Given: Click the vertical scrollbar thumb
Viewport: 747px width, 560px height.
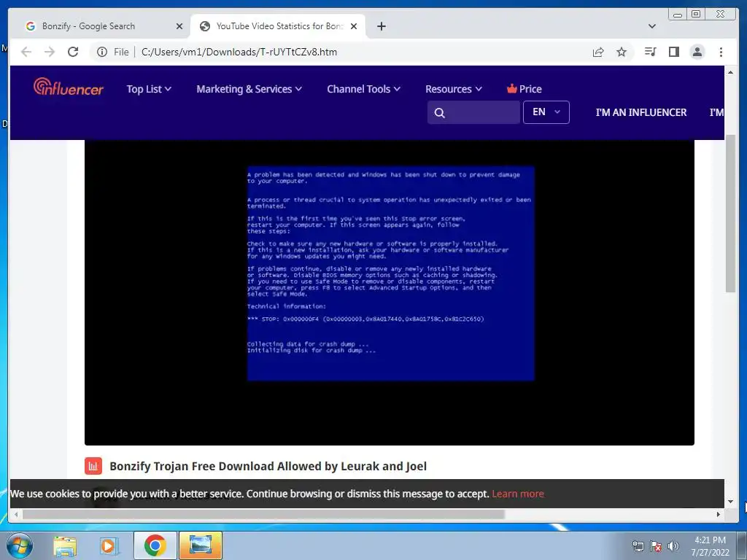Looking at the screenshot, I should (730, 214).
